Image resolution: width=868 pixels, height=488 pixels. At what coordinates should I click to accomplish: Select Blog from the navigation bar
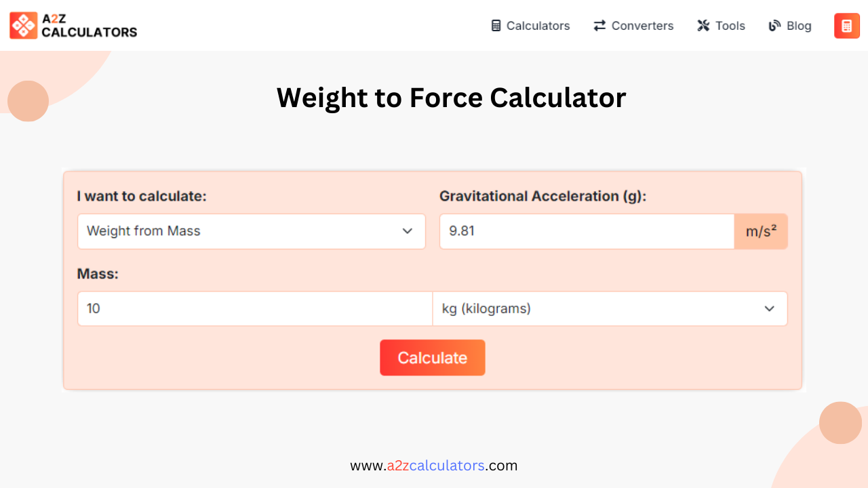point(789,25)
